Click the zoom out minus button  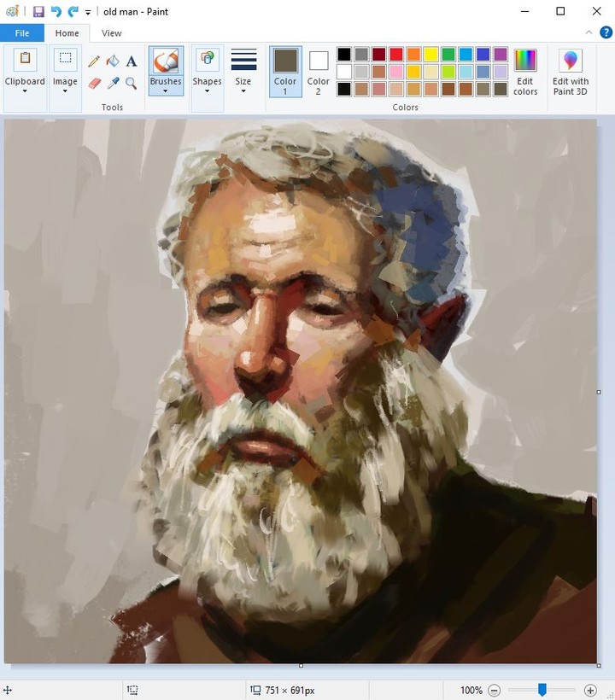[494, 690]
